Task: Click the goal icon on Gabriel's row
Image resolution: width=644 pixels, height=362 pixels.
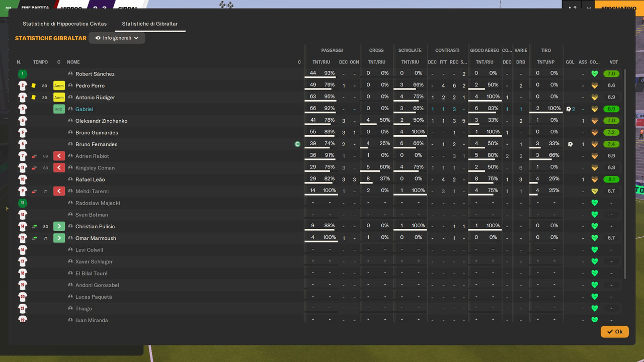Action: click(569, 109)
